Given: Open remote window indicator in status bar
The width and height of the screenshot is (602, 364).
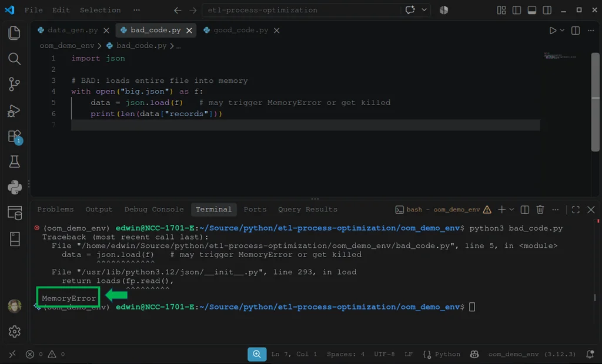Looking at the screenshot, I should coord(12,354).
